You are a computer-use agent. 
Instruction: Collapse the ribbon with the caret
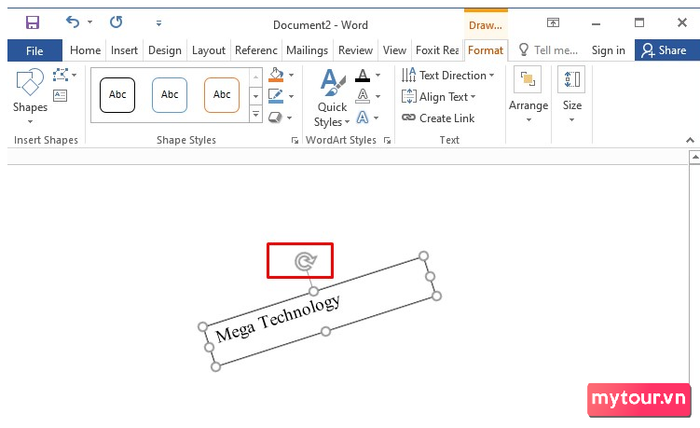click(690, 140)
